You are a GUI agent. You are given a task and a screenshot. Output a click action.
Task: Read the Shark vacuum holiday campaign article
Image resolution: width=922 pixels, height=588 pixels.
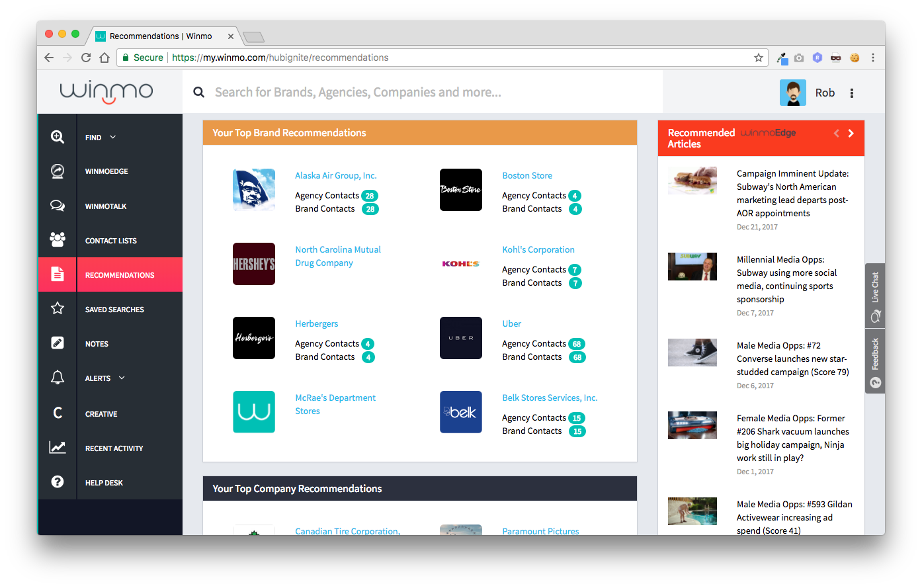[793, 438]
